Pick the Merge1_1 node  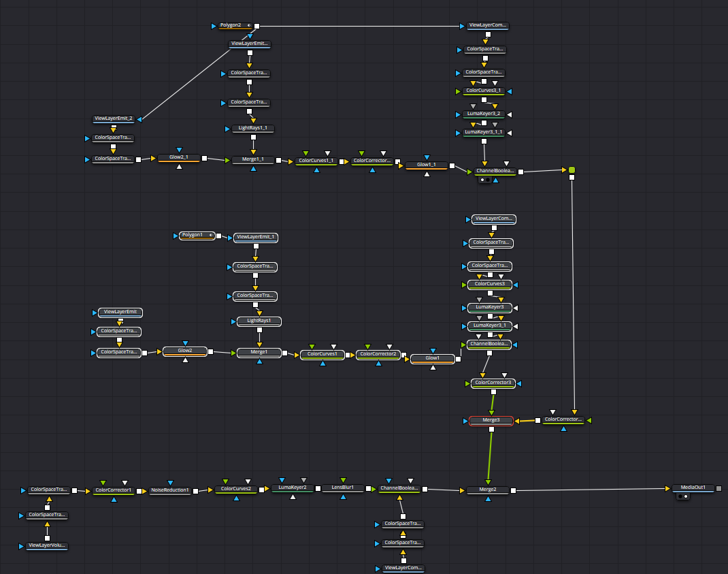253,159
